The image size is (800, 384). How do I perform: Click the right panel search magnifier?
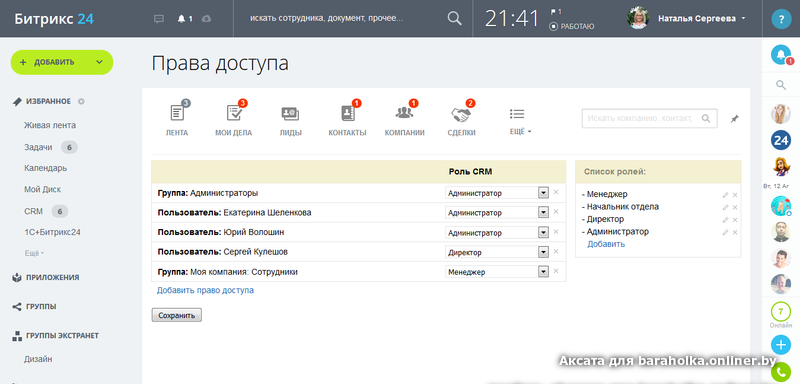[781, 85]
